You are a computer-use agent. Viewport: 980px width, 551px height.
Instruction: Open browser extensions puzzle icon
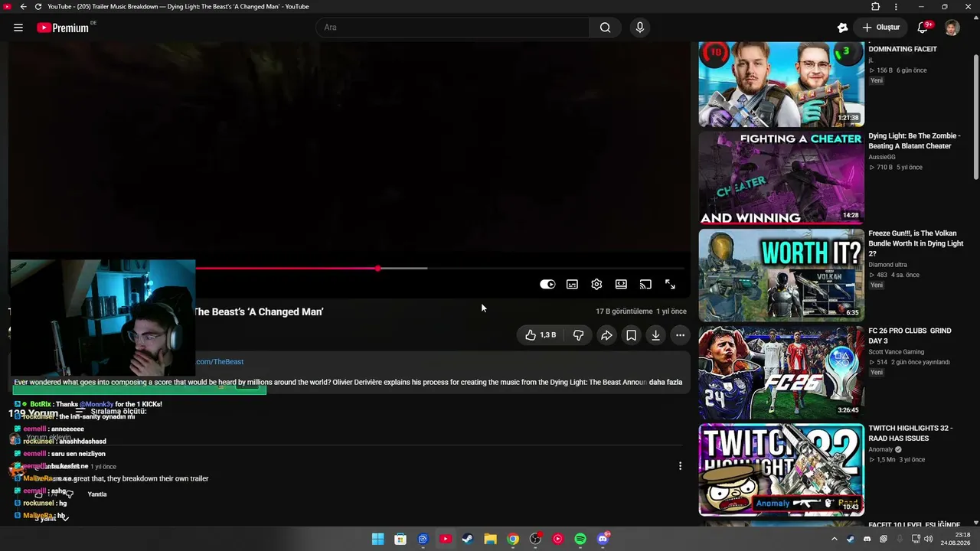coord(876,7)
